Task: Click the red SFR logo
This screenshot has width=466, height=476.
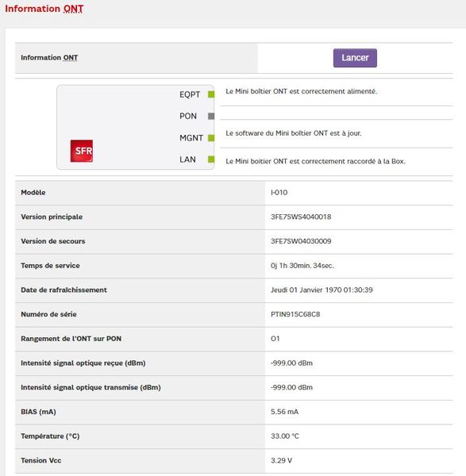Action: pyautogui.click(x=82, y=151)
